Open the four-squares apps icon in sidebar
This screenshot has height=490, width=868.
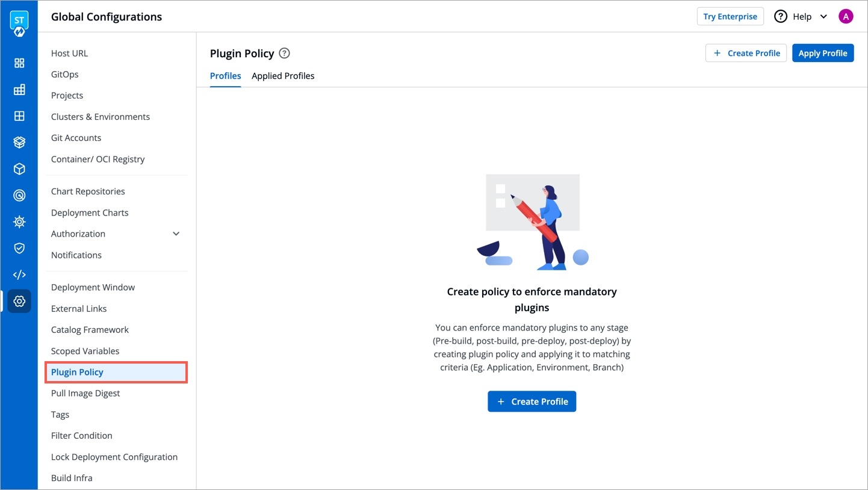click(19, 63)
